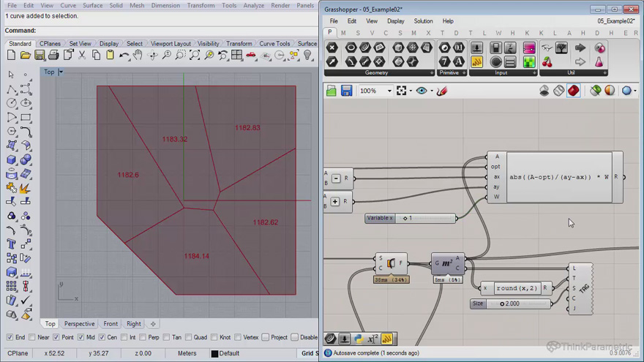Save the Rhino model with floppy disk icon
Screen dimensions: 644x362
tap(40, 55)
